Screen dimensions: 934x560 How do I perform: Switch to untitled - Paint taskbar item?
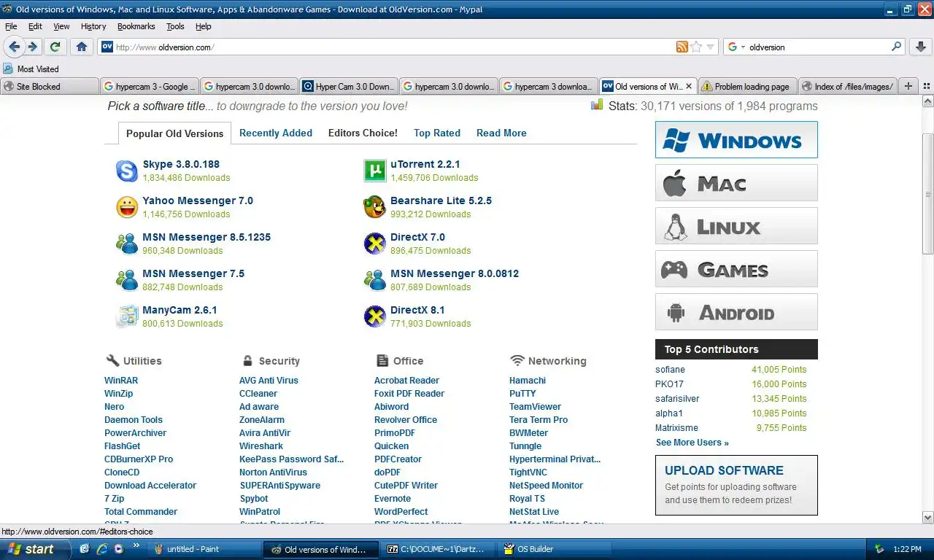pyautogui.click(x=205, y=549)
